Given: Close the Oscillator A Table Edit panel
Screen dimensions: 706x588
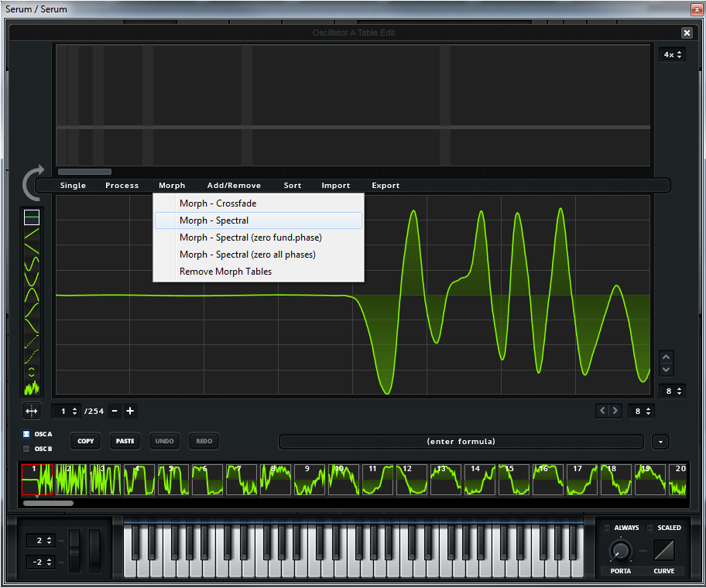Looking at the screenshot, I should [687, 32].
